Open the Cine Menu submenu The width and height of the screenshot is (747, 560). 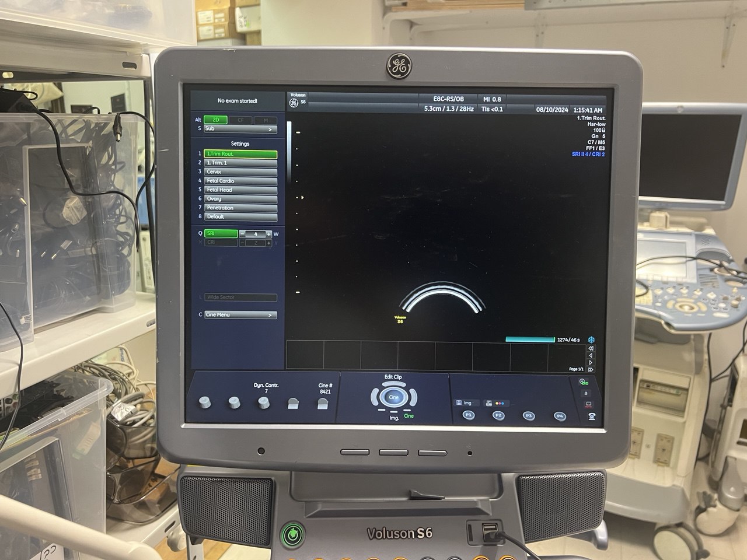(240, 314)
